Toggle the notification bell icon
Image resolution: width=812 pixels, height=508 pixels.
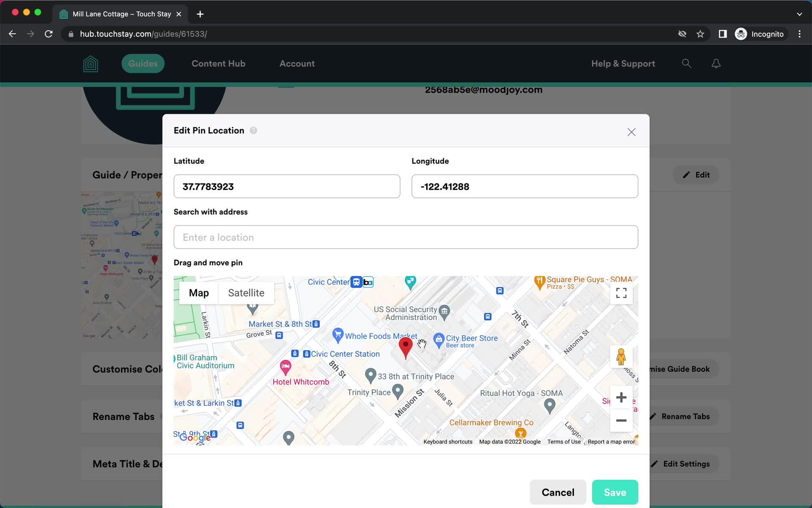716,63
